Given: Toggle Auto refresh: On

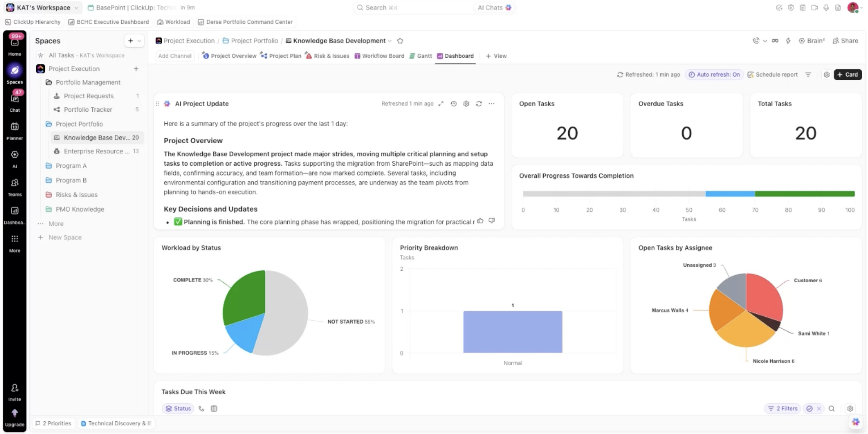Looking at the screenshot, I should (714, 75).
